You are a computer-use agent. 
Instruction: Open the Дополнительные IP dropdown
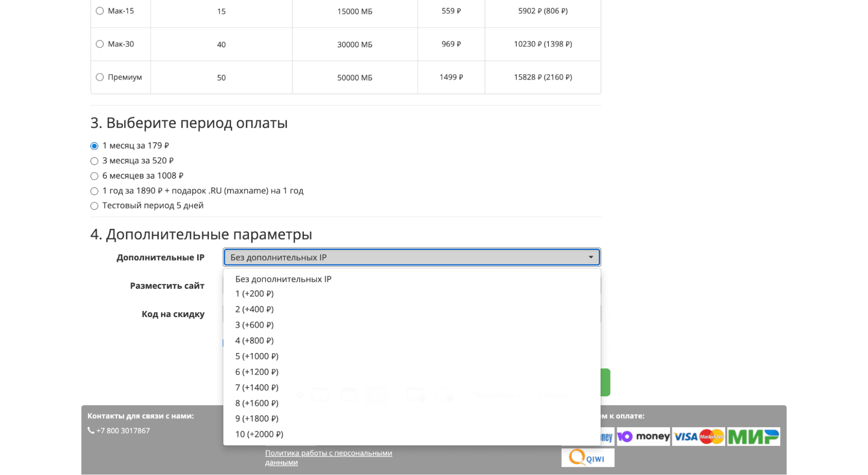coord(411,257)
